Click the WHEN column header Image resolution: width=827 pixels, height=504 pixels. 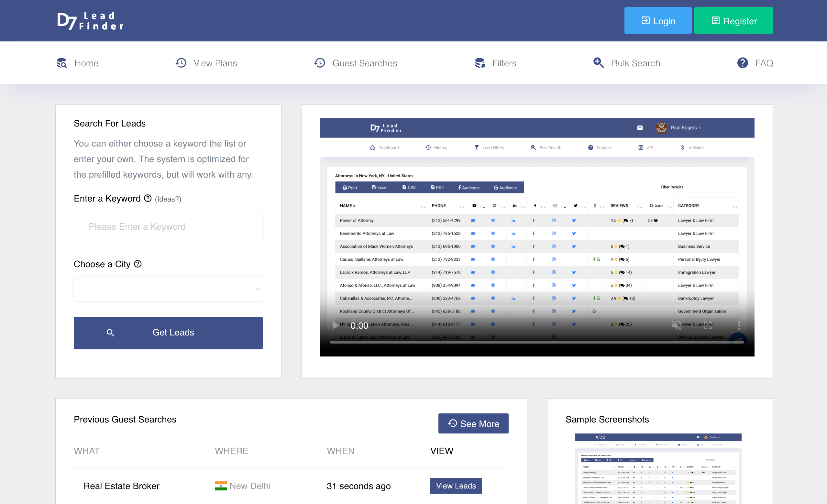341,451
